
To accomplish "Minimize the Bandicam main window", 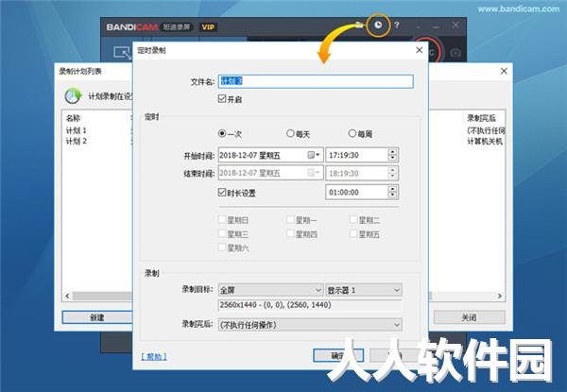I will point(436,26).
